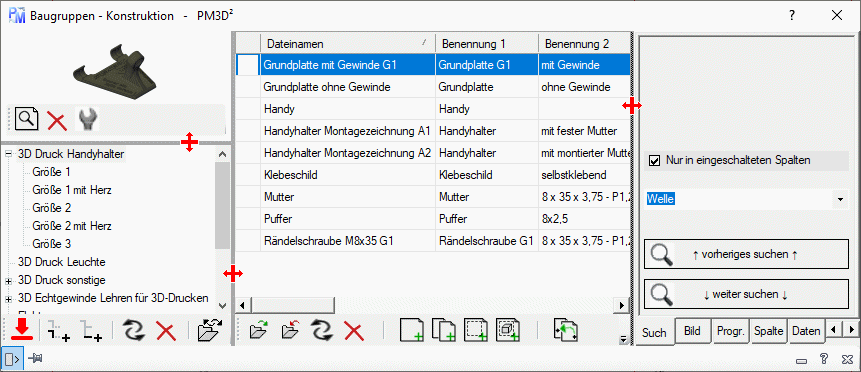Select tree item 'Größe 2'

(52, 208)
